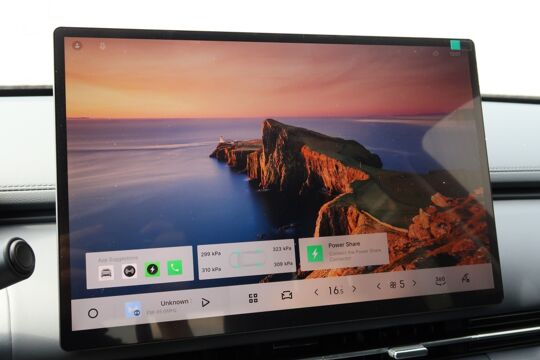This screenshot has width=540, height=360.
Task: Open the app grid menu icon
Action: coord(253,298)
